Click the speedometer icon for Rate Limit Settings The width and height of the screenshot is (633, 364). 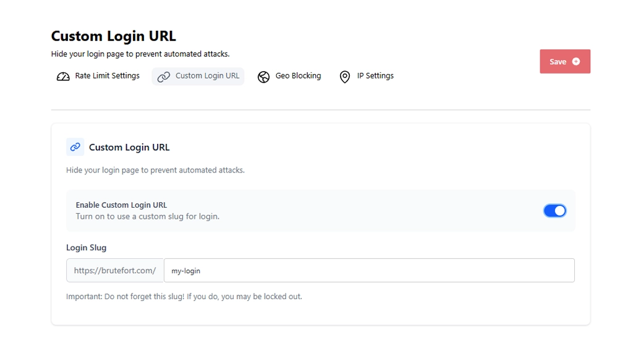pos(63,76)
